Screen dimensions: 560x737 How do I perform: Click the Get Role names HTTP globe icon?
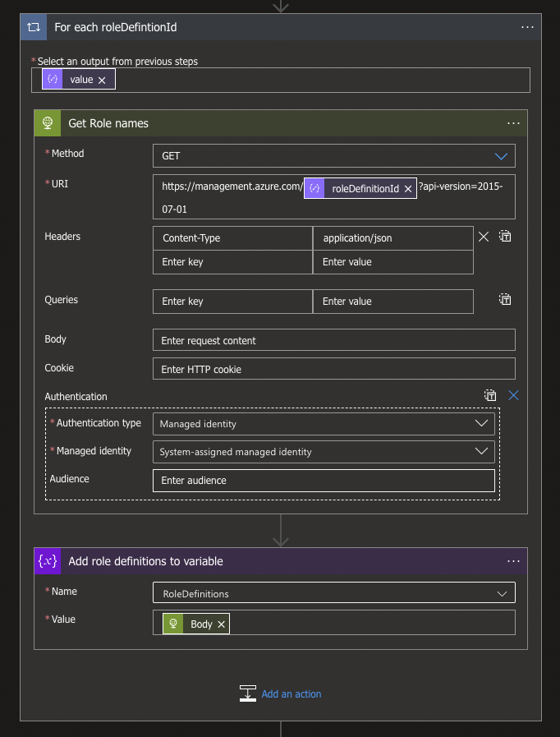48,123
